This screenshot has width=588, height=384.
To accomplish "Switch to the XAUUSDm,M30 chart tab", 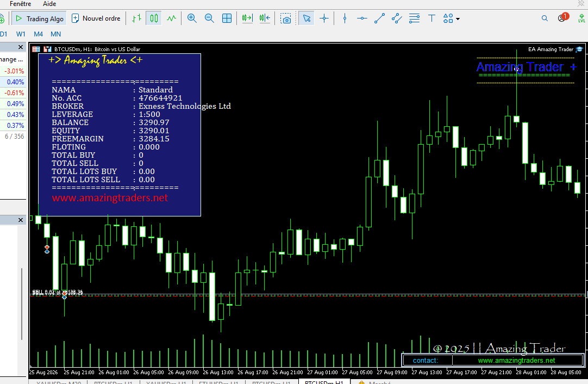I will click(x=59, y=382).
